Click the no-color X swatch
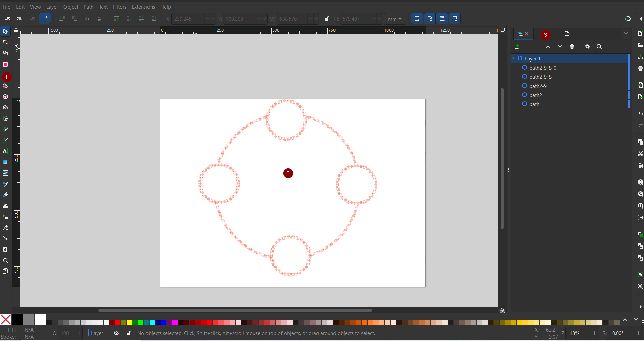Image resolution: width=644 pixels, height=341 pixels. [x=6, y=319]
